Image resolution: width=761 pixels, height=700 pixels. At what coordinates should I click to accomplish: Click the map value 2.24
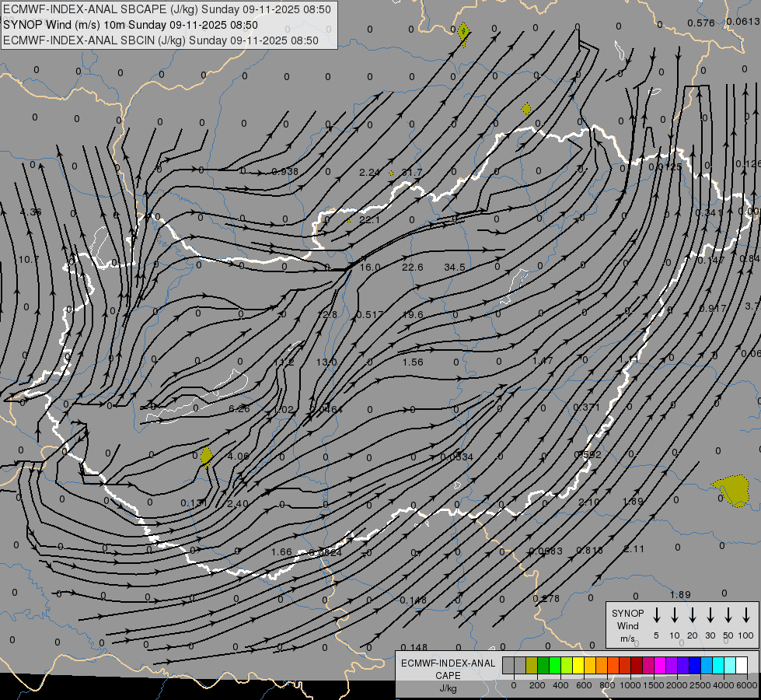[x=369, y=173]
